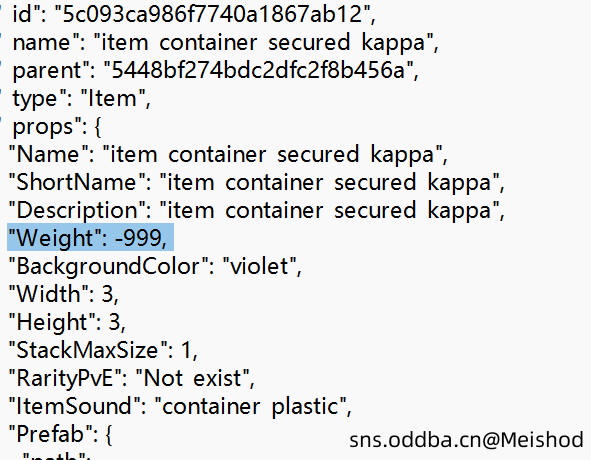Click the "Description" property line
591x460 pixels.
click(257, 210)
